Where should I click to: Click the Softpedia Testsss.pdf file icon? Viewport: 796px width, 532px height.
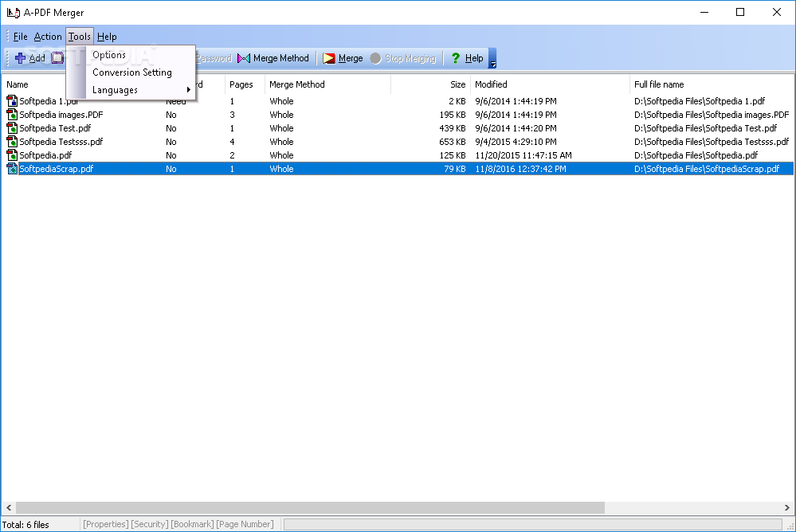coord(12,142)
